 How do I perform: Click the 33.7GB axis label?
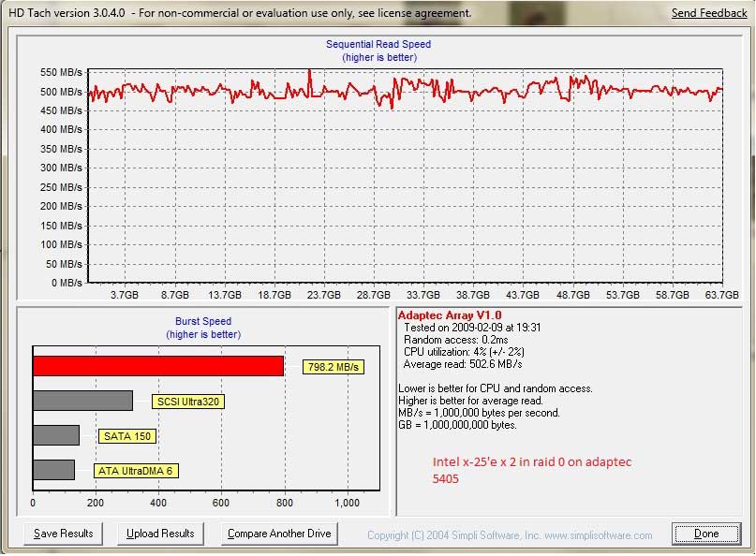422,295
